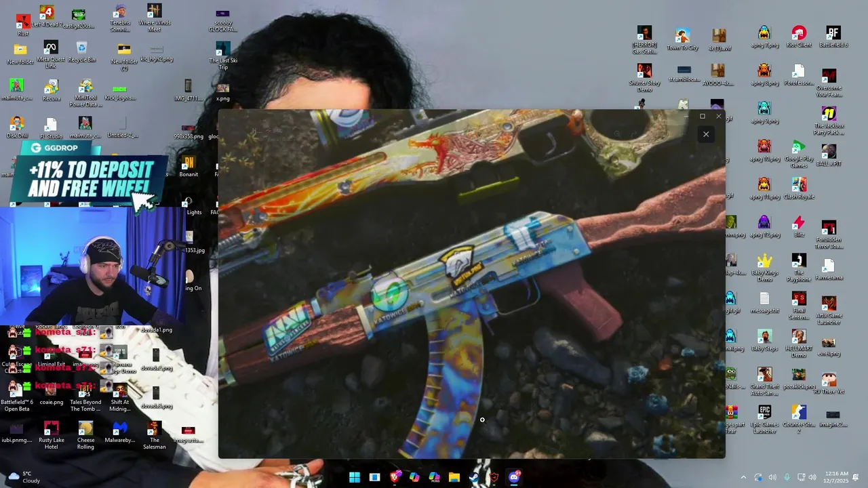Launch Left 4 Dead 2 shortcut

pyautogui.click(x=47, y=17)
